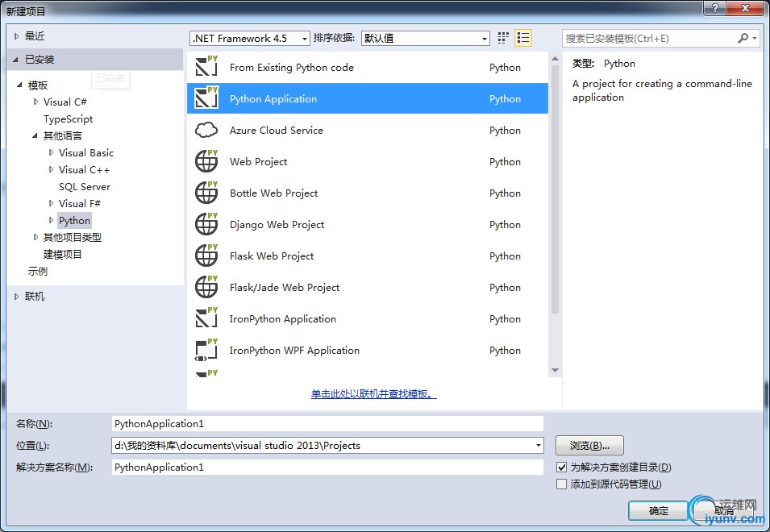Screen dimensions: 770x532
Task: Click the Bottle Web Project globe icon
Action: pos(206,193)
